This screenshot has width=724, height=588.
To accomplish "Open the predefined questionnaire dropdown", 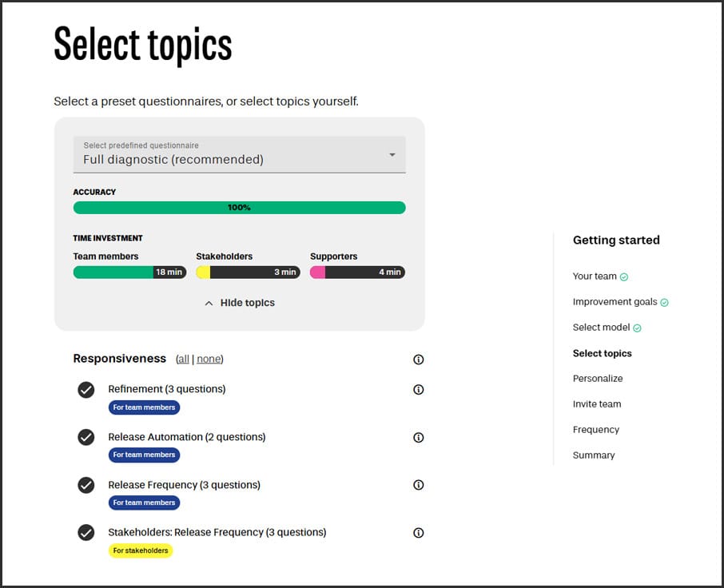I will pos(239,154).
